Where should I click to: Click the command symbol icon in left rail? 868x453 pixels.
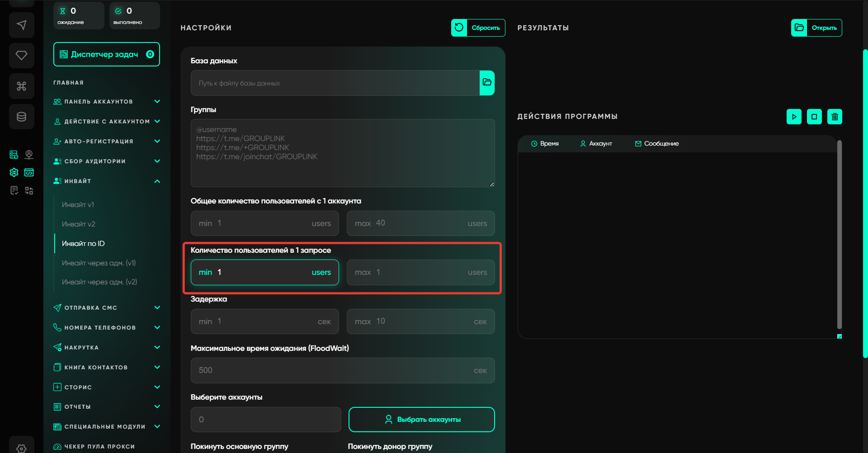point(21,86)
